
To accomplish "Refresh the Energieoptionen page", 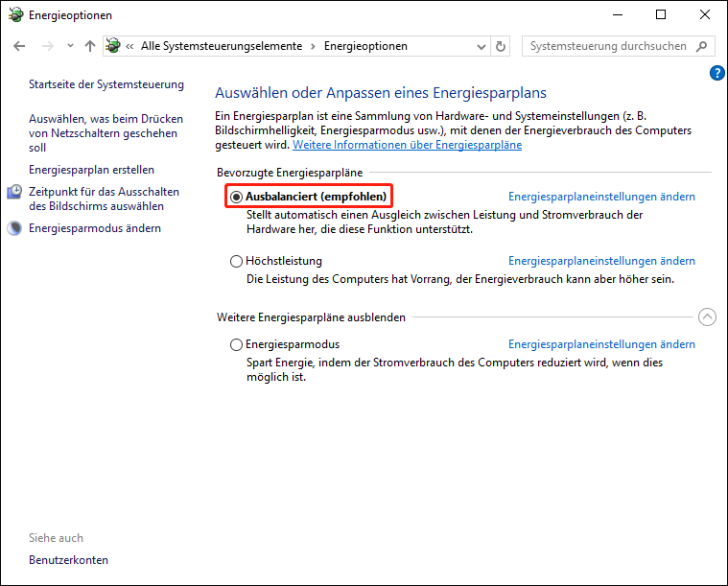I will click(x=501, y=46).
